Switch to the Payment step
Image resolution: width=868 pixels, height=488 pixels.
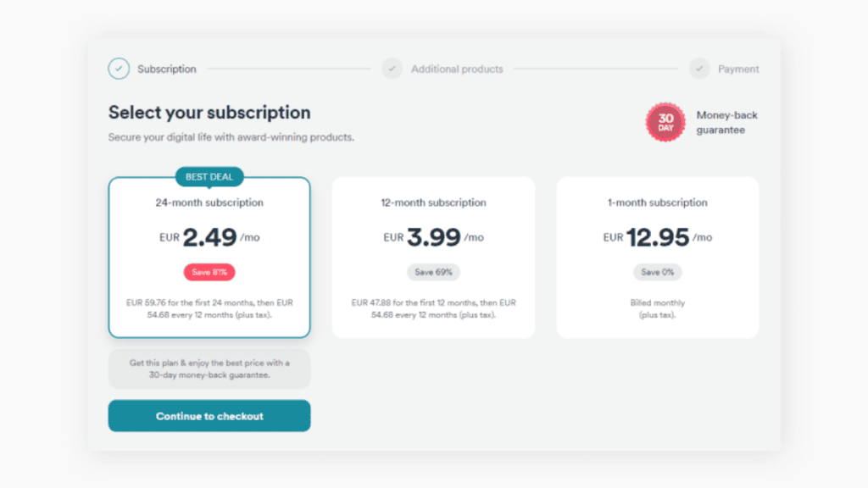(737, 69)
